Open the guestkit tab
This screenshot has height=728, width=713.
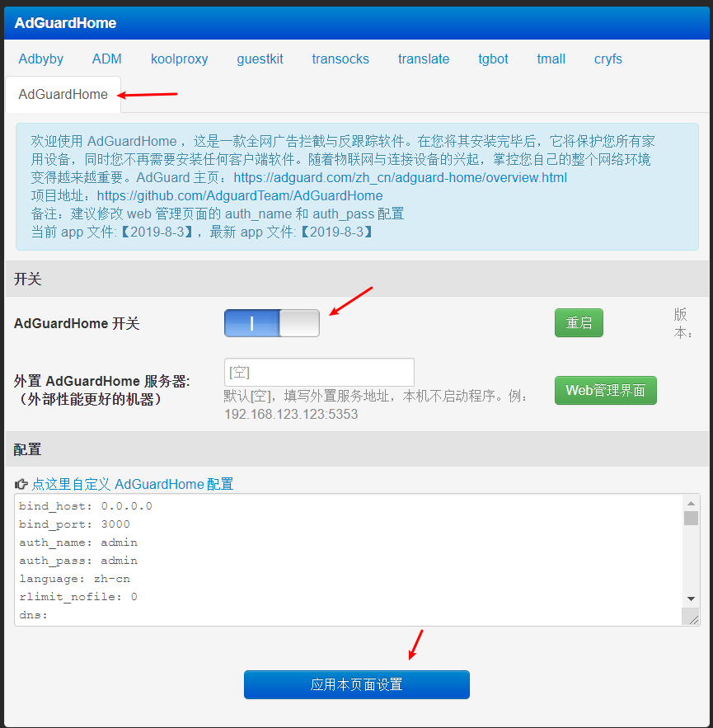click(260, 59)
